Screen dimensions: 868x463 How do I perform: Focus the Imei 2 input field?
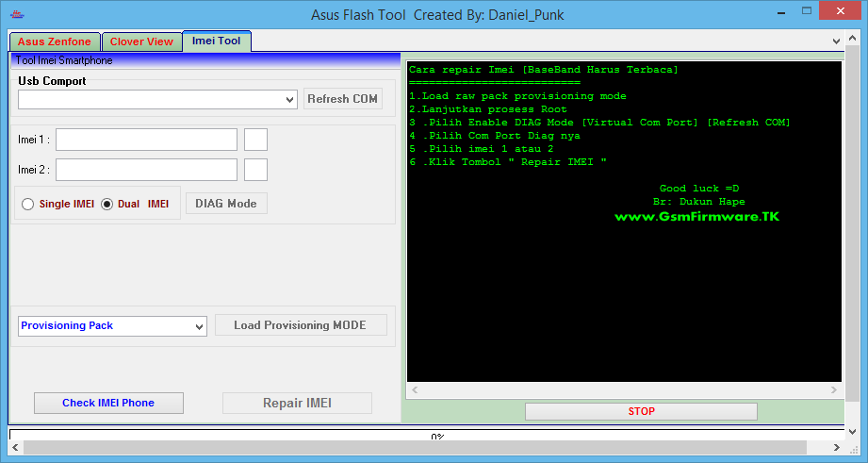(x=147, y=170)
